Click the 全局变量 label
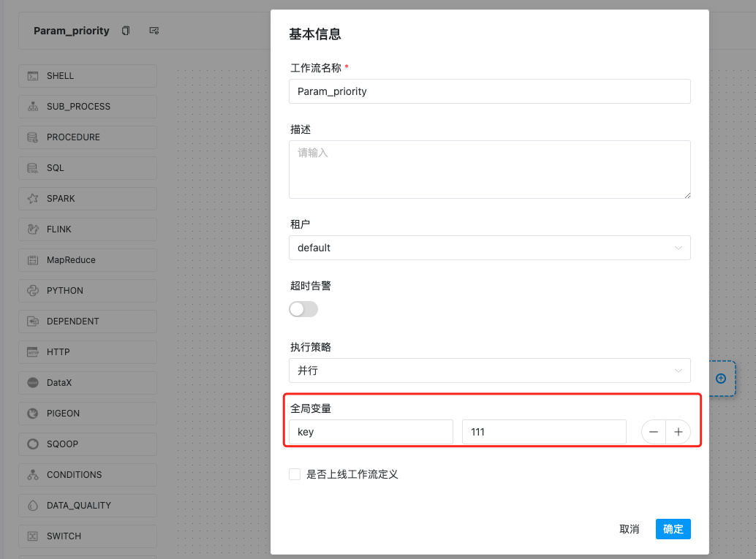 point(311,408)
